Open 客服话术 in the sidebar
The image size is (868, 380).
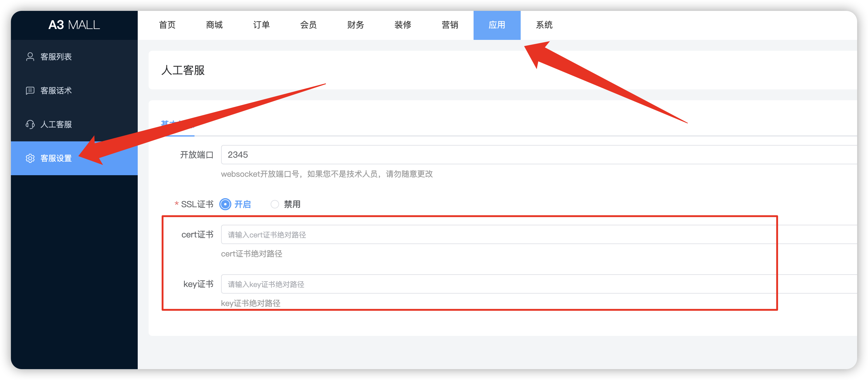pyautogui.click(x=74, y=91)
